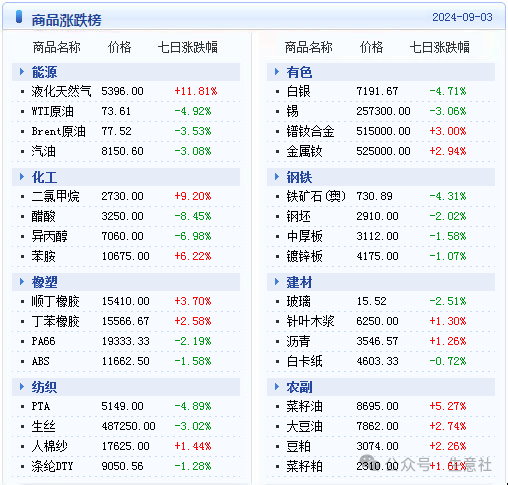Open Brent原油 commodity name
This screenshot has width=508, height=485.
click(x=59, y=131)
